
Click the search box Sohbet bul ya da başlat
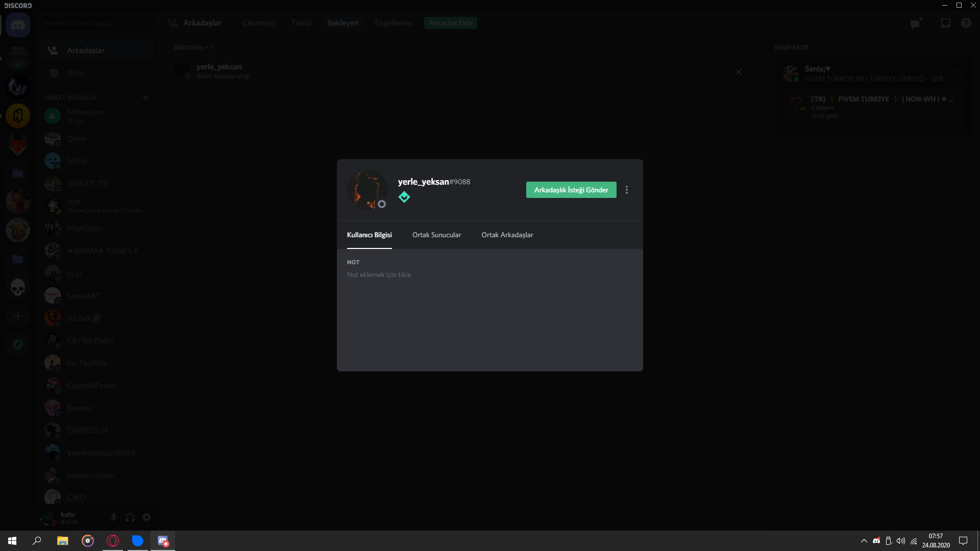[97, 23]
